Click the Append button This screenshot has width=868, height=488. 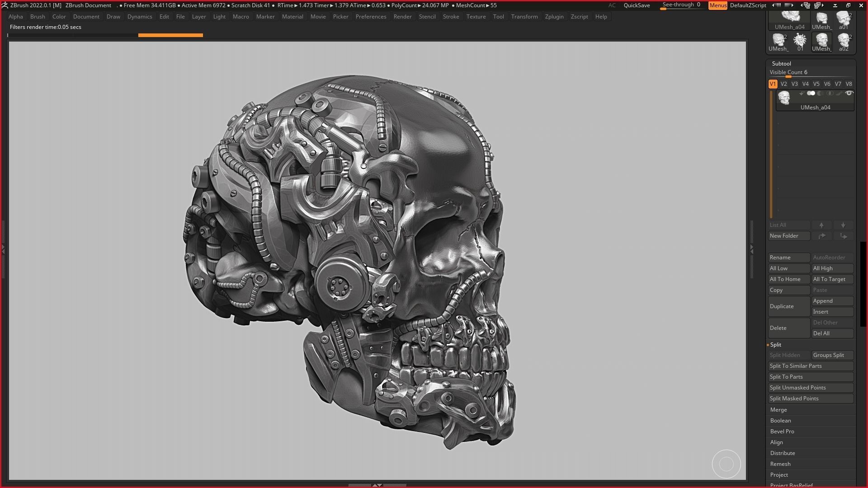click(x=832, y=301)
